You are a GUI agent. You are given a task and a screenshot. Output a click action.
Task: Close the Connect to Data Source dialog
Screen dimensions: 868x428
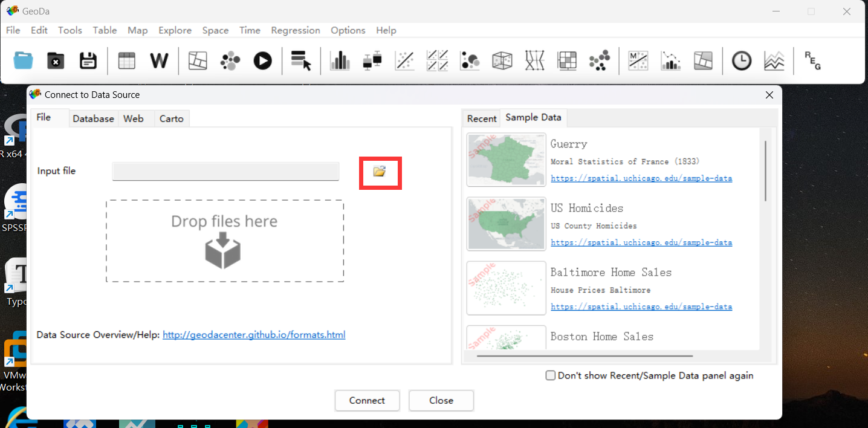tap(769, 95)
